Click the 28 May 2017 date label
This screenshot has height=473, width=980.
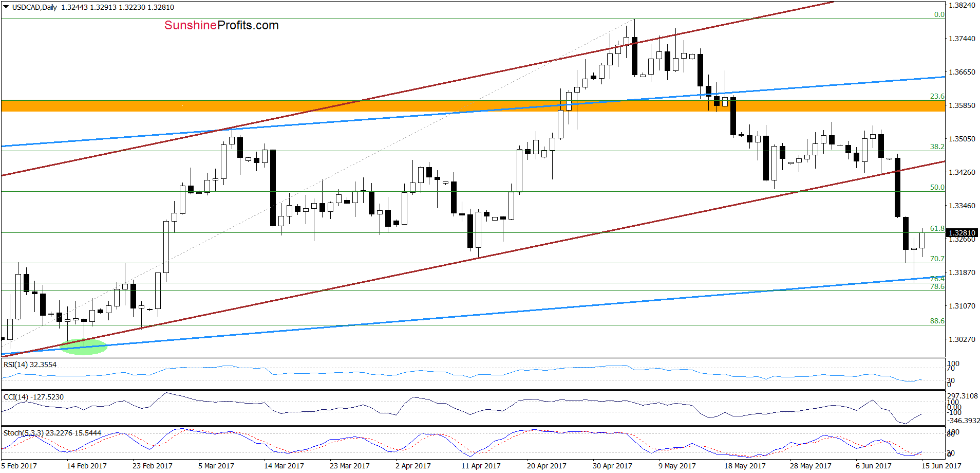(811, 466)
